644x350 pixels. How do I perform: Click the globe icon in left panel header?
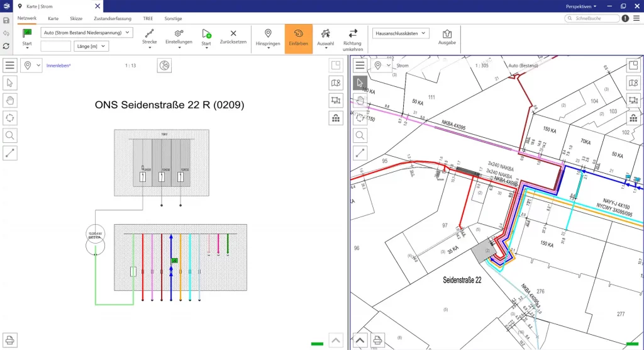point(164,65)
